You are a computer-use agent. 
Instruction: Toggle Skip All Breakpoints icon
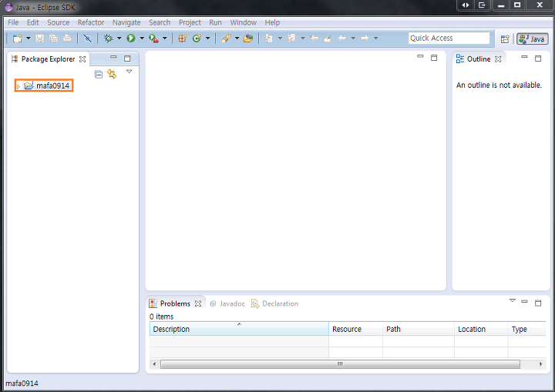click(x=87, y=39)
